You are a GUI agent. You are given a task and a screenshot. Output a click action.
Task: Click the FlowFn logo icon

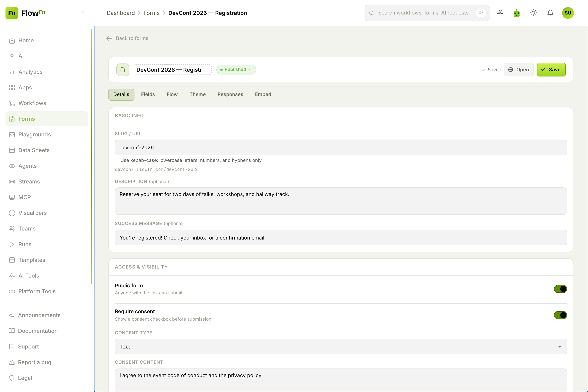[x=12, y=13]
